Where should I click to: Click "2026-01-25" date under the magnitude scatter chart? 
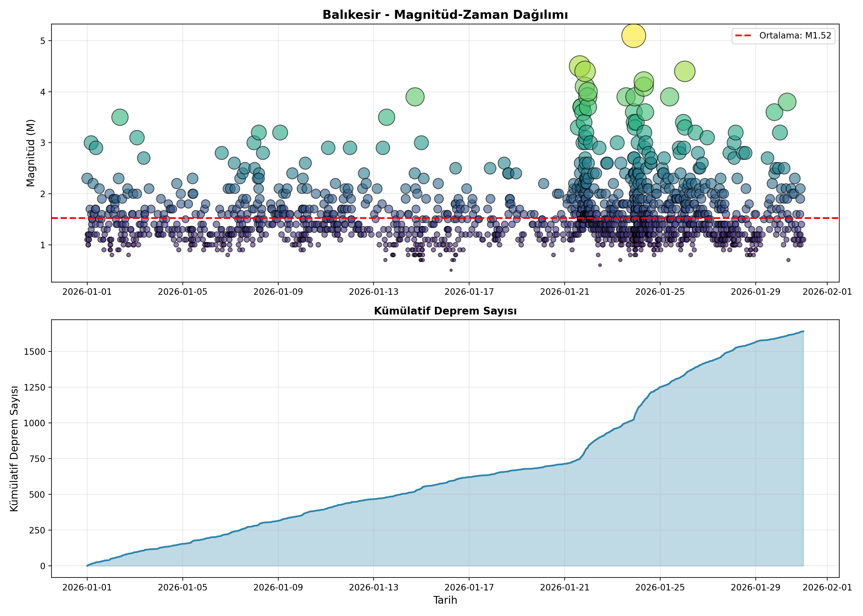(660, 292)
